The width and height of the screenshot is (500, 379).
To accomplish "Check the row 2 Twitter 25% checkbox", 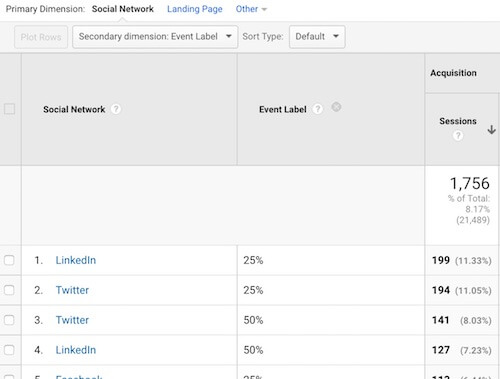I will (9, 290).
